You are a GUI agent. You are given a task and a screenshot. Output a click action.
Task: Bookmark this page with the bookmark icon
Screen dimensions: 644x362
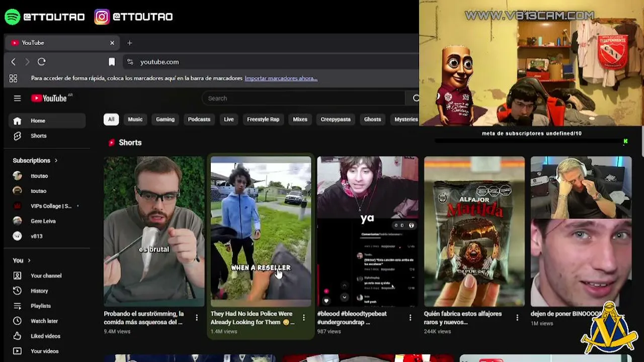[112, 62]
